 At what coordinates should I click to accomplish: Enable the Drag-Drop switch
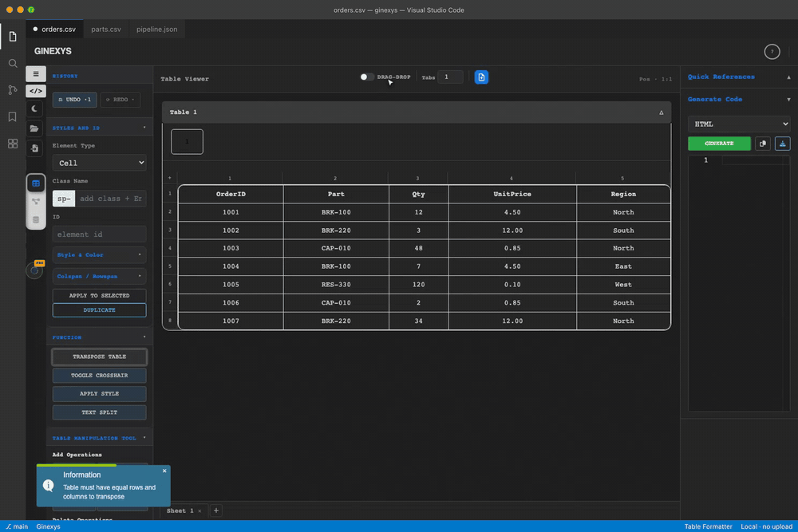tap(366, 77)
